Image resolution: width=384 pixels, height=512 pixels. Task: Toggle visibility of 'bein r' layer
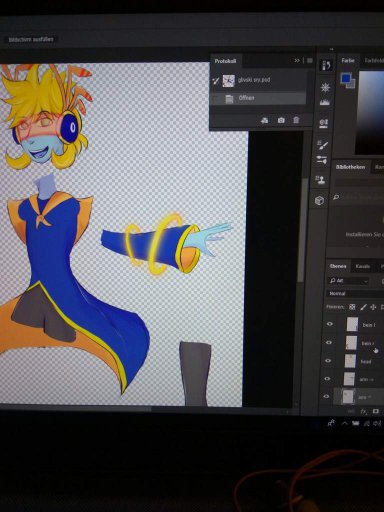coord(329,342)
